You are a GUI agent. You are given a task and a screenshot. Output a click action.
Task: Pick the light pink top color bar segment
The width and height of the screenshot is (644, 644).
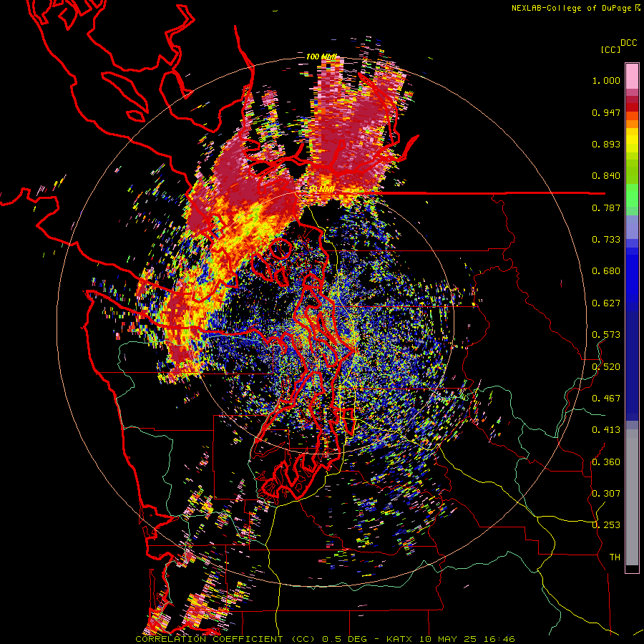tap(632, 76)
